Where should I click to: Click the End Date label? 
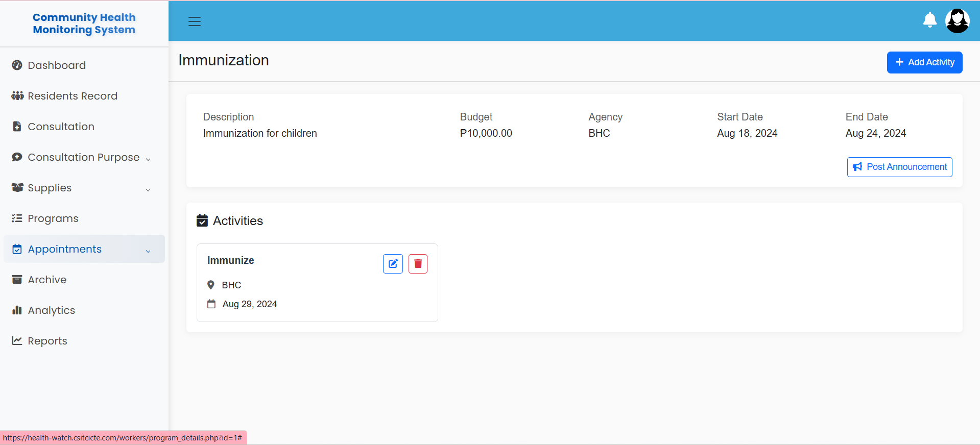[867, 117]
